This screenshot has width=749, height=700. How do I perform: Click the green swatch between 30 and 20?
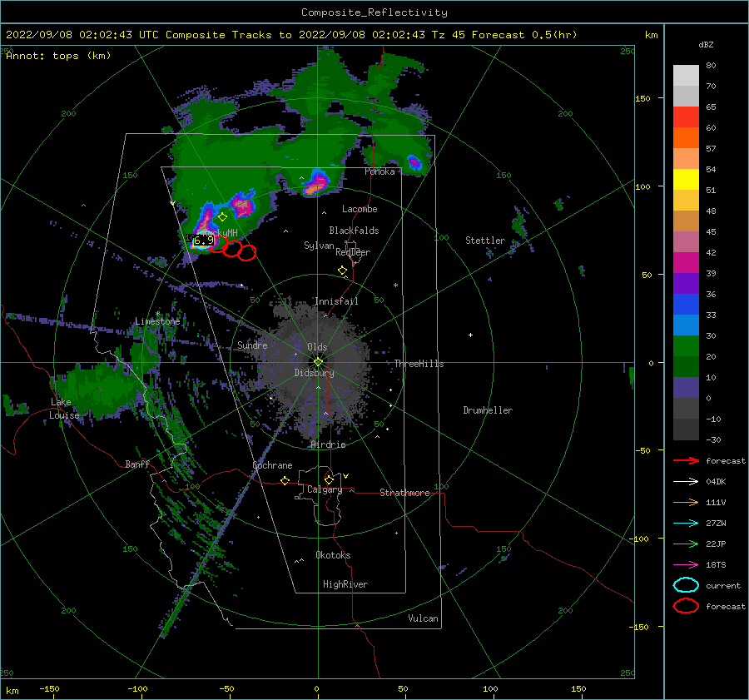pyautogui.click(x=686, y=346)
